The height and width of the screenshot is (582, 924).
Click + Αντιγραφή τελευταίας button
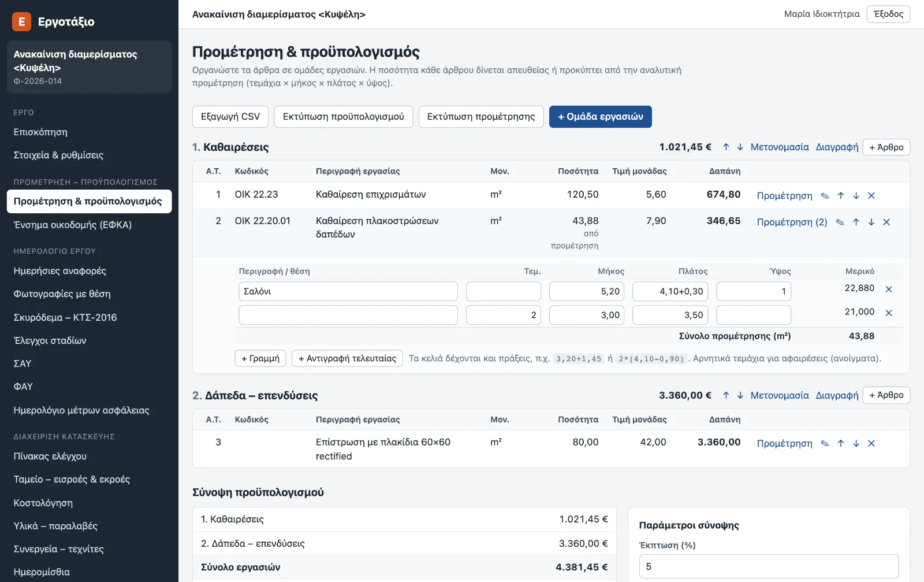click(347, 358)
